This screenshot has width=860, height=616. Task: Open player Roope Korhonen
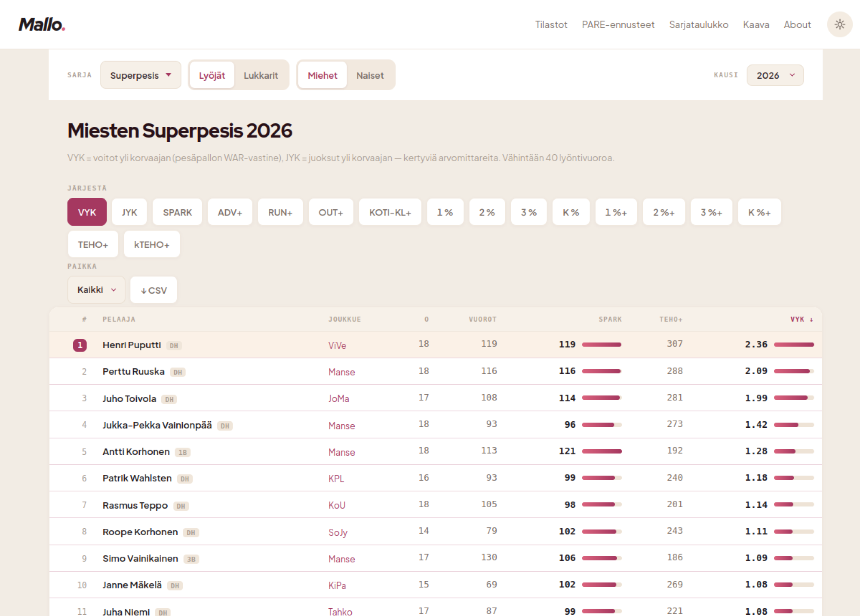140,532
